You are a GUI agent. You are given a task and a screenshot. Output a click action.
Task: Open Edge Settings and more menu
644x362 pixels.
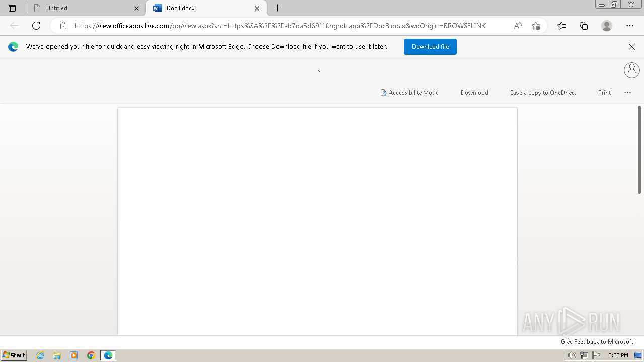click(630, 26)
